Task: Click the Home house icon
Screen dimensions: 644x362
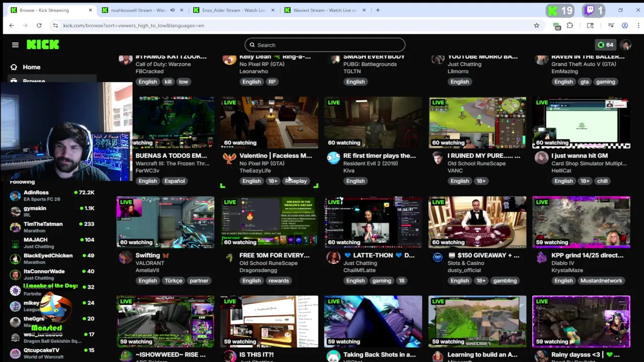Action: [x=14, y=67]
